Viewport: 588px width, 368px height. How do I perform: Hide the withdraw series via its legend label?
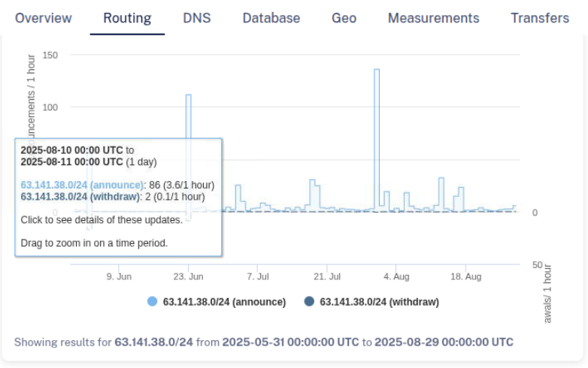click(379, 302)
